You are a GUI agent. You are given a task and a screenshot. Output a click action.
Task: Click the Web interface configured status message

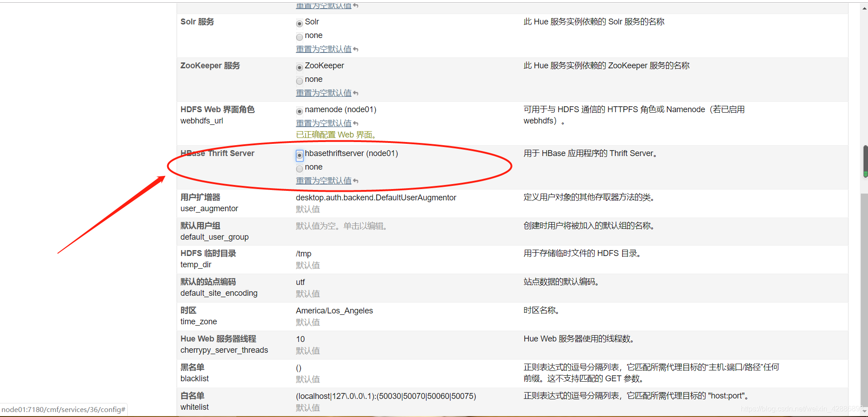pos(337,135)
